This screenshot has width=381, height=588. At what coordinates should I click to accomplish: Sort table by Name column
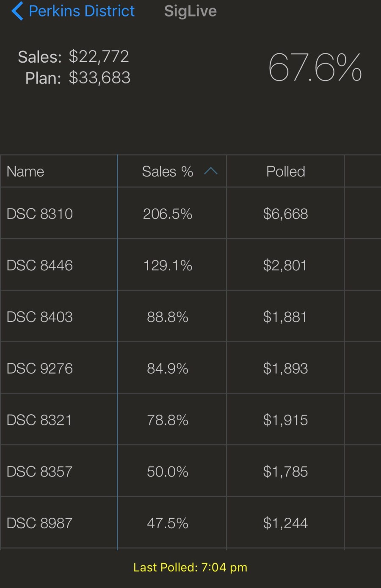tap(25, 171)
